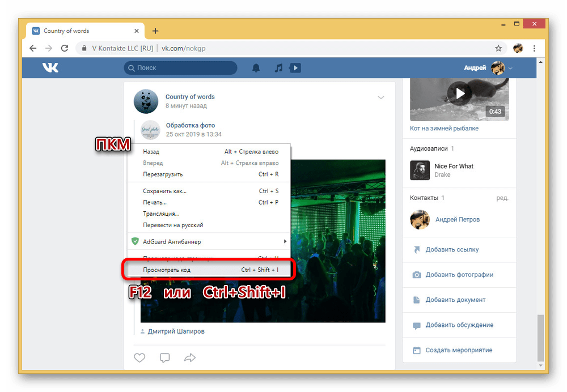Open a new browser tab
The height and width of the screenshot is (392, 567).
(x=155, y=31)
